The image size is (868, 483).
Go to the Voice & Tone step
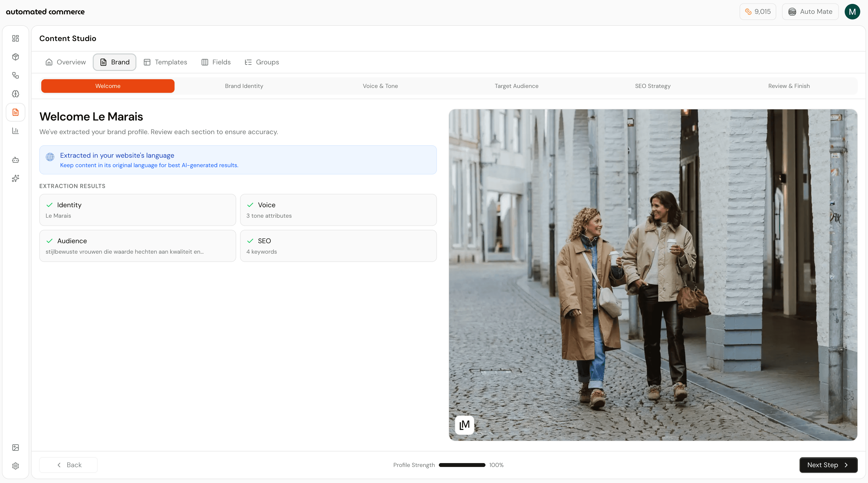380,86
